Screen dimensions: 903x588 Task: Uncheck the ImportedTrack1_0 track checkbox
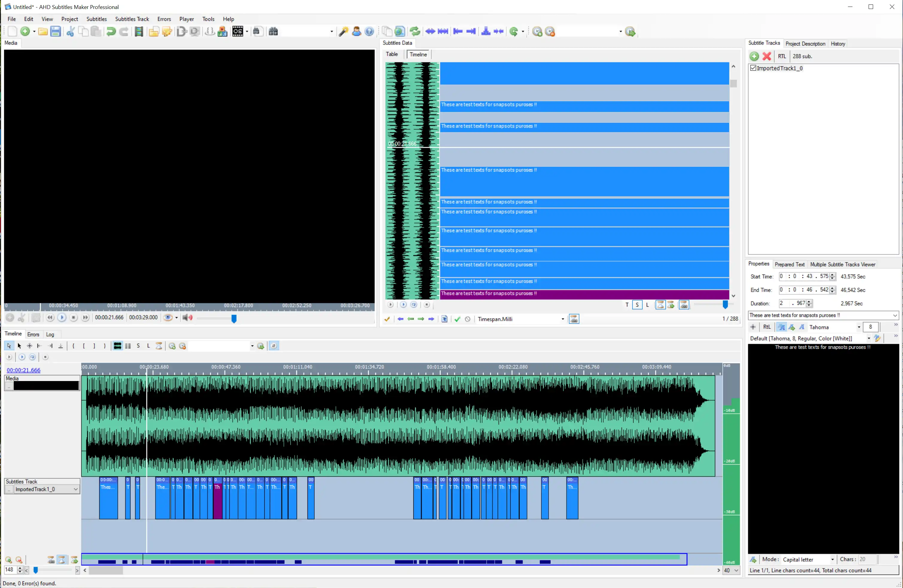[753, 68]
